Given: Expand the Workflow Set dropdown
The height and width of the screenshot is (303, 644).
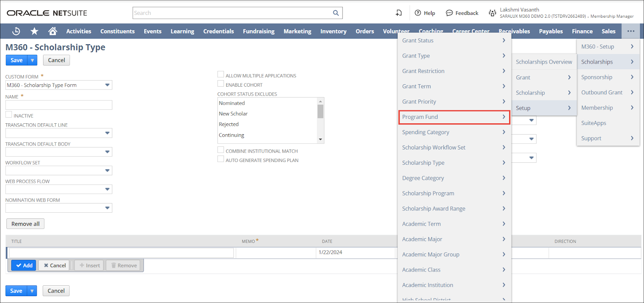Looking at the screenshot, I should tap(107, 170).
